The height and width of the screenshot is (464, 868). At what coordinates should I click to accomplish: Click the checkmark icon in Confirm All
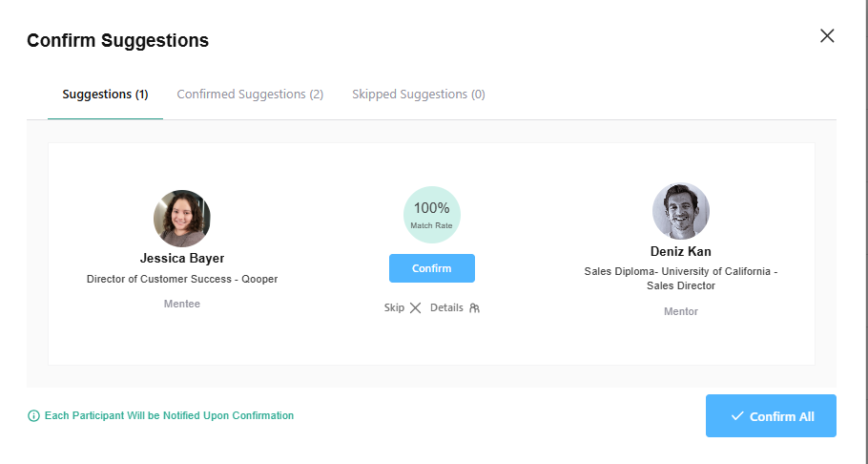pyautogui.click(x=736, y=416)
